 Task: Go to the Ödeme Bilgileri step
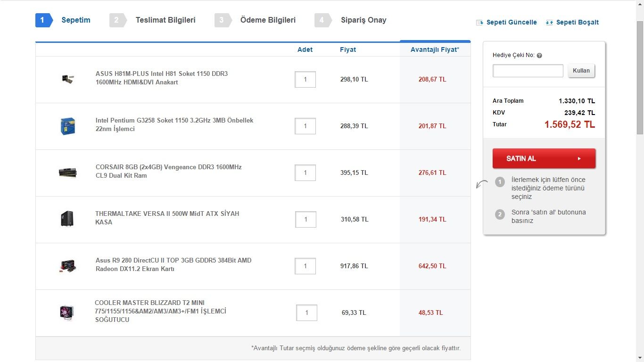pyautogui.click(x=268, y=20)
